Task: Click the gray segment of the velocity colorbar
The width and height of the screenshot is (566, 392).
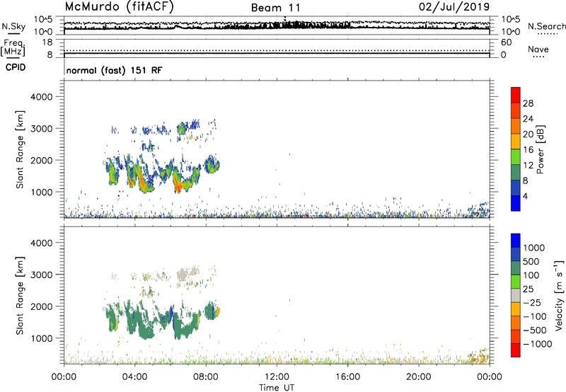Action: click(x=516, y=295)
